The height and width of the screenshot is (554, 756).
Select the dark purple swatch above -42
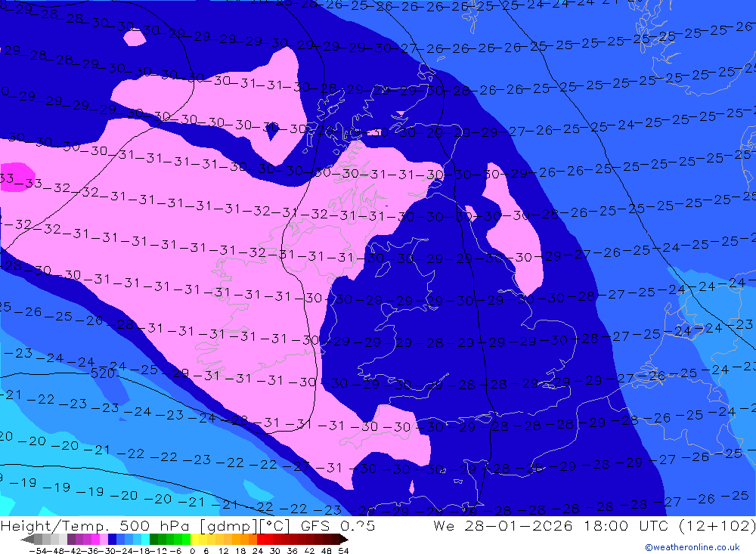click(x=71, y=539)
